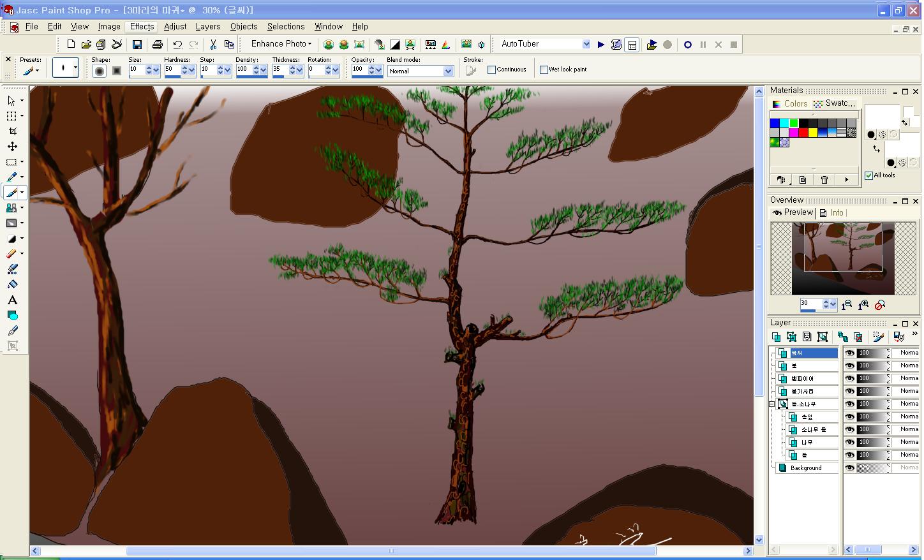Hide the Background layer using eye icon
Screen dimensions: 924x560
point(849,468)
